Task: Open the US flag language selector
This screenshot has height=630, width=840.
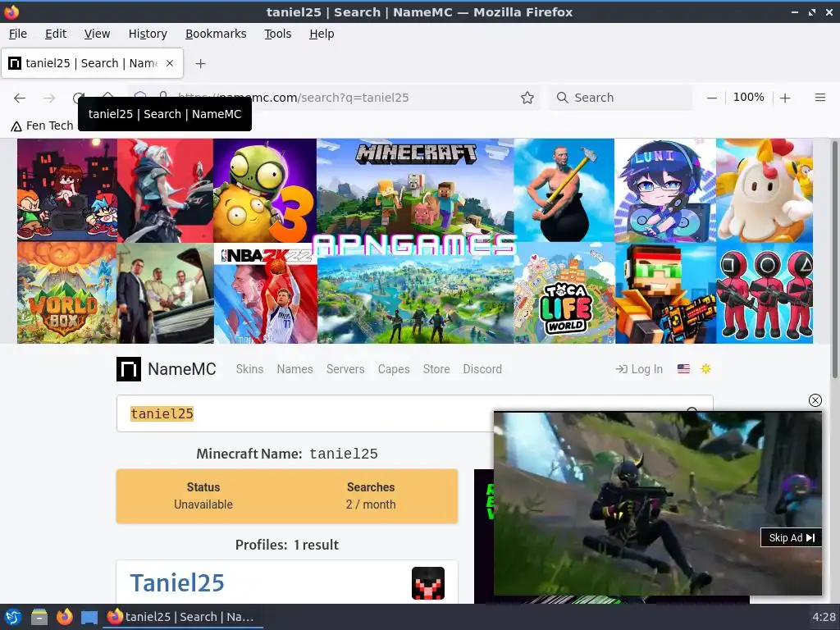Action: click(683, 368)
